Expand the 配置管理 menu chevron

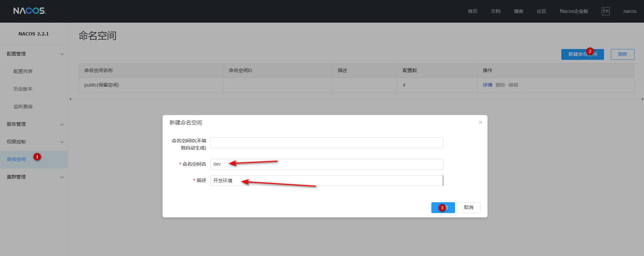(x=62, y=54)
